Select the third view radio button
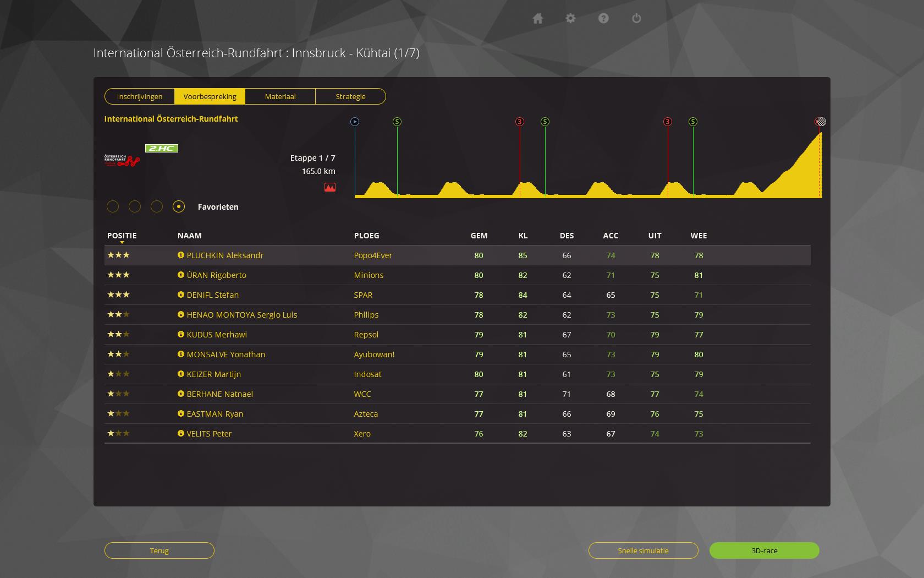Image resolution: width=924 pixels, height=578 pixels. (x=157, y=206)
